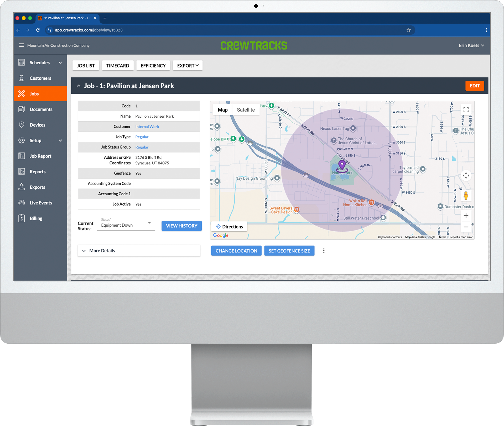Viewport: 504px width, 426px height.
Task: Bookmark this page with the star
Action: [408, 30]
